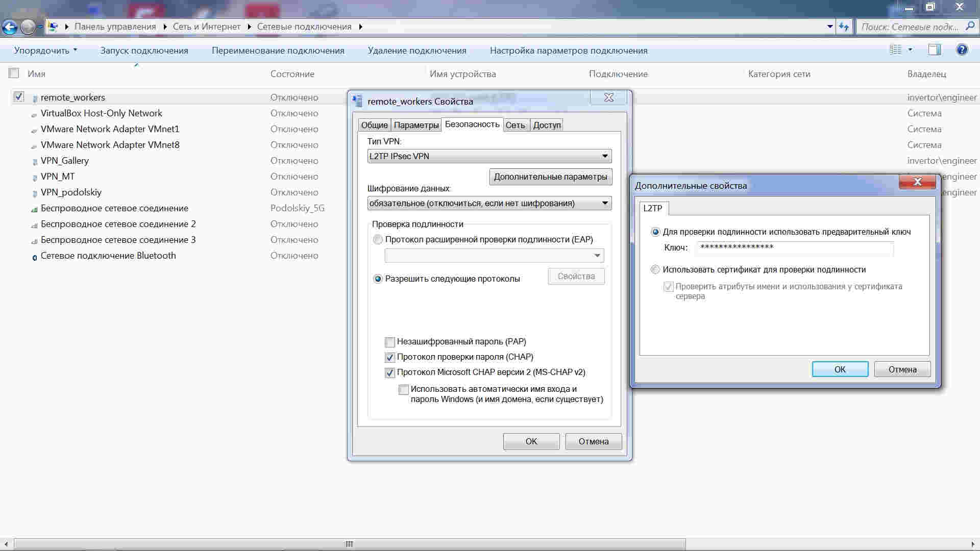Open the Help question mark icon
Image resolution: width=980 pixels, height=551 pixels.
coord(962,50)
